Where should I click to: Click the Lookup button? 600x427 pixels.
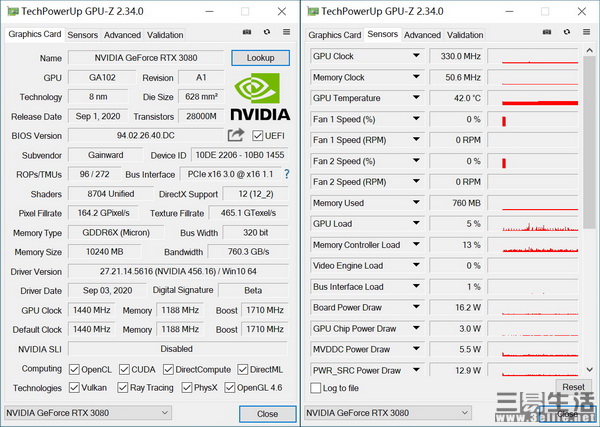click(x=260, y=58)
